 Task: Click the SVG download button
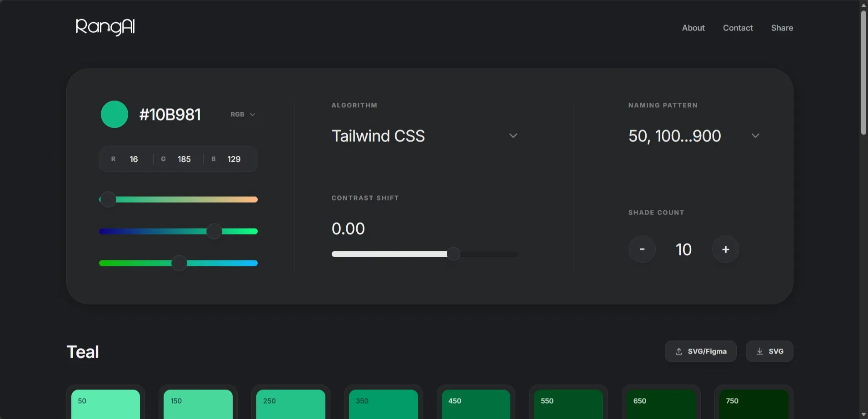769,351
